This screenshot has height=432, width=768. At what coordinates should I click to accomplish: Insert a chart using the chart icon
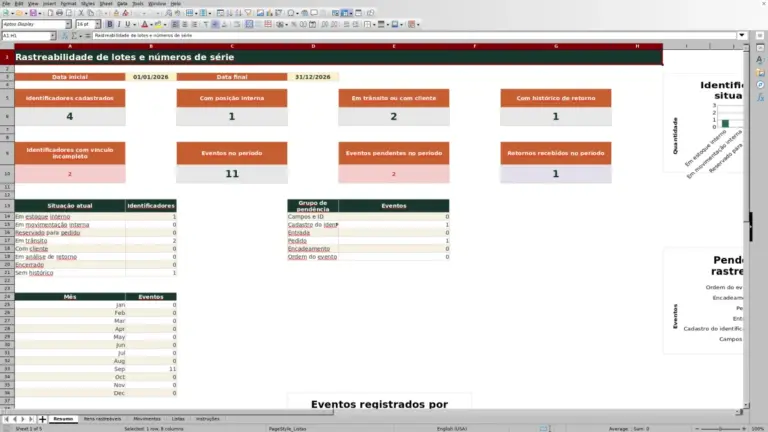click(270, 13)
